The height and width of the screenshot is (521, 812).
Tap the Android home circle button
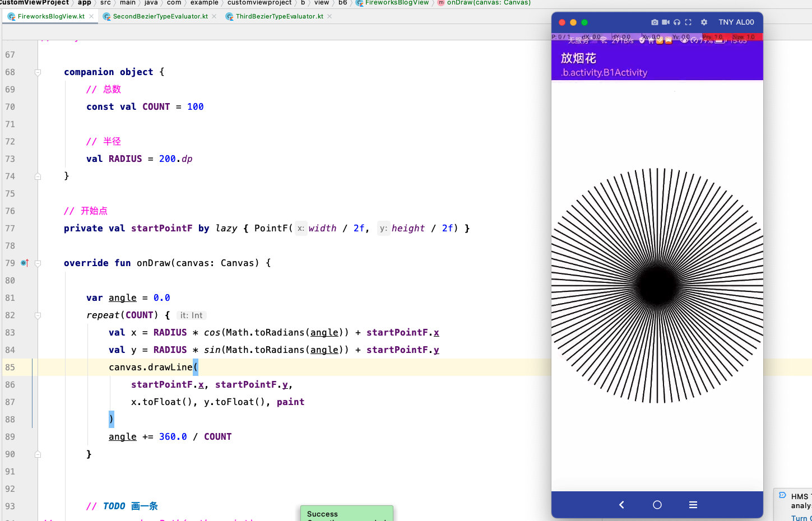[x=657, y=505]
